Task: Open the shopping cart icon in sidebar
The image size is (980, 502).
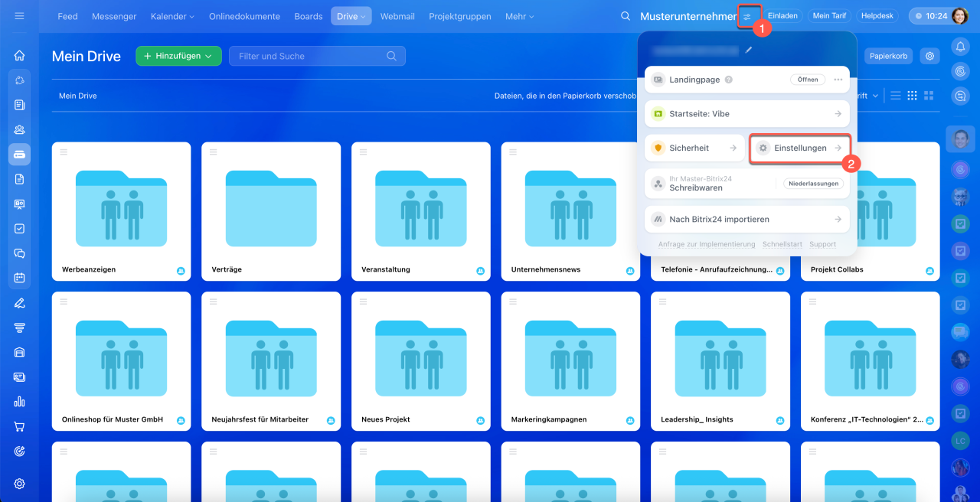Action: 19,426
